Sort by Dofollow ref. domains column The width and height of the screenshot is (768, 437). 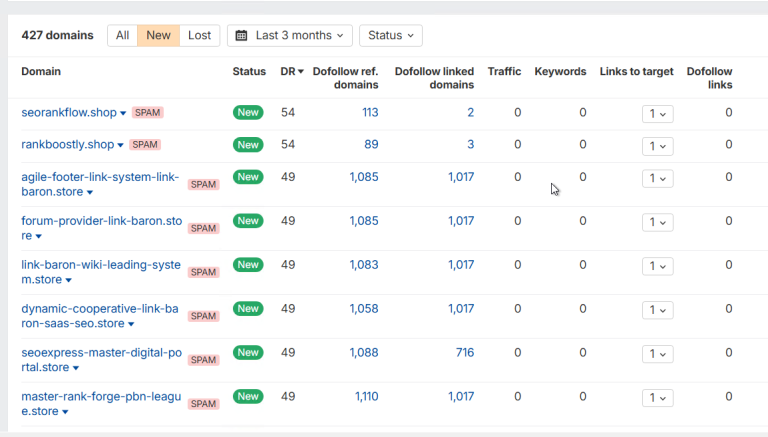[x=345, y=78]
